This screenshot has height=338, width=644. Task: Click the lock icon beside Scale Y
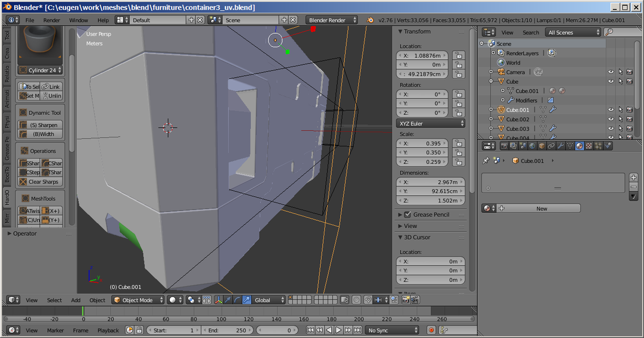458,153
